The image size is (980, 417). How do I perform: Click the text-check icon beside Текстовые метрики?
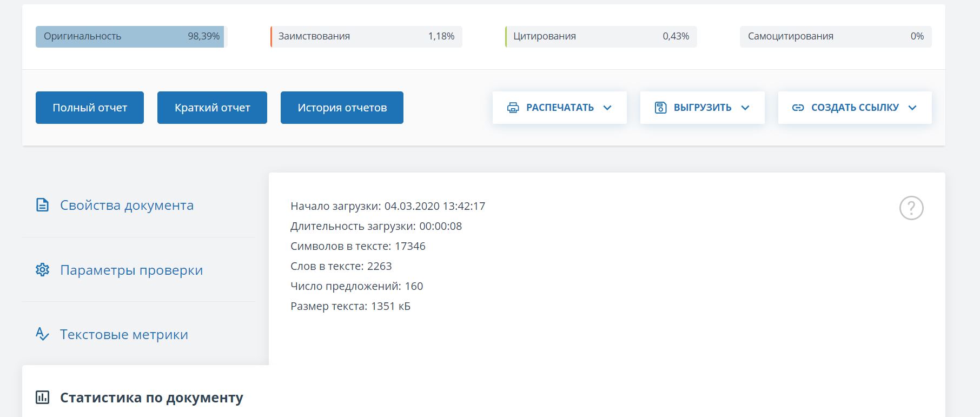coord(42,334)
